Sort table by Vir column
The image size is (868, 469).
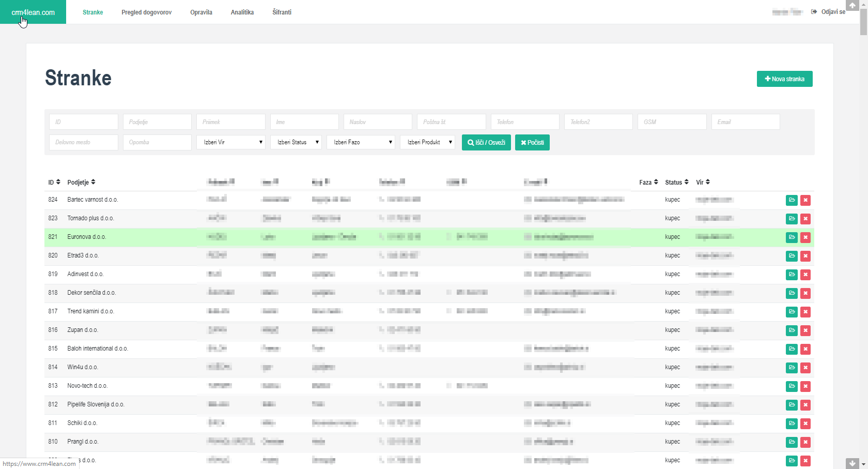703,182
